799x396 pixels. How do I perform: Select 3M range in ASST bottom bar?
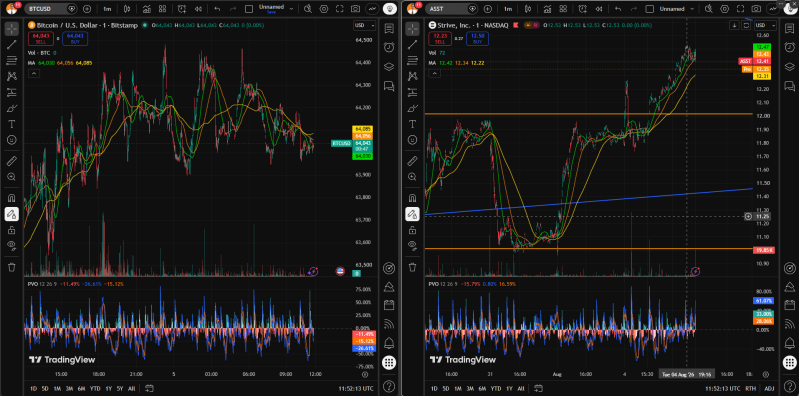pos(470,388)
